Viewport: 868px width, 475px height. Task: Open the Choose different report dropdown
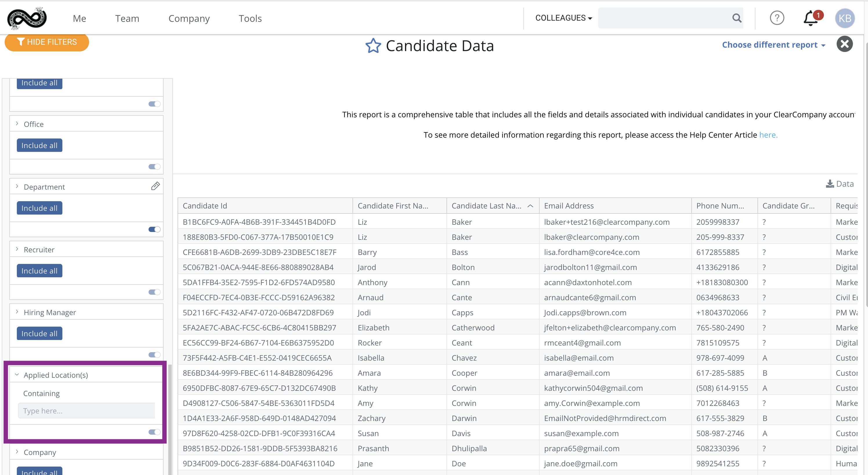tap(774, 45)
